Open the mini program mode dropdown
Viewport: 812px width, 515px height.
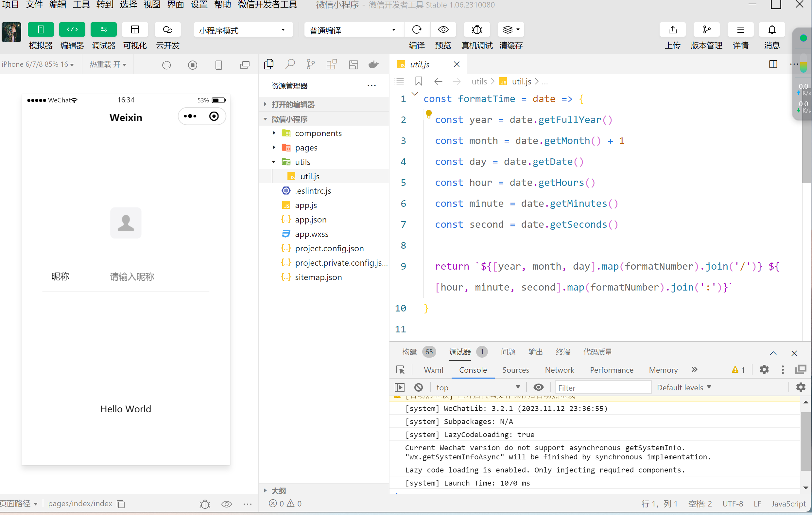[x=243, y=30]
